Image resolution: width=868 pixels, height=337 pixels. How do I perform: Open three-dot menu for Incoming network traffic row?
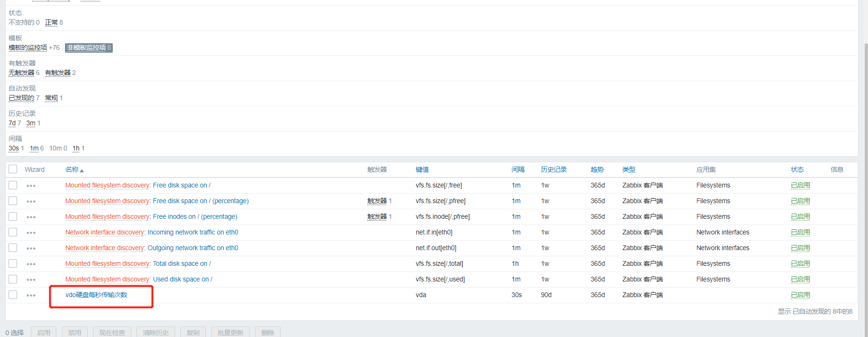[31, 233]
